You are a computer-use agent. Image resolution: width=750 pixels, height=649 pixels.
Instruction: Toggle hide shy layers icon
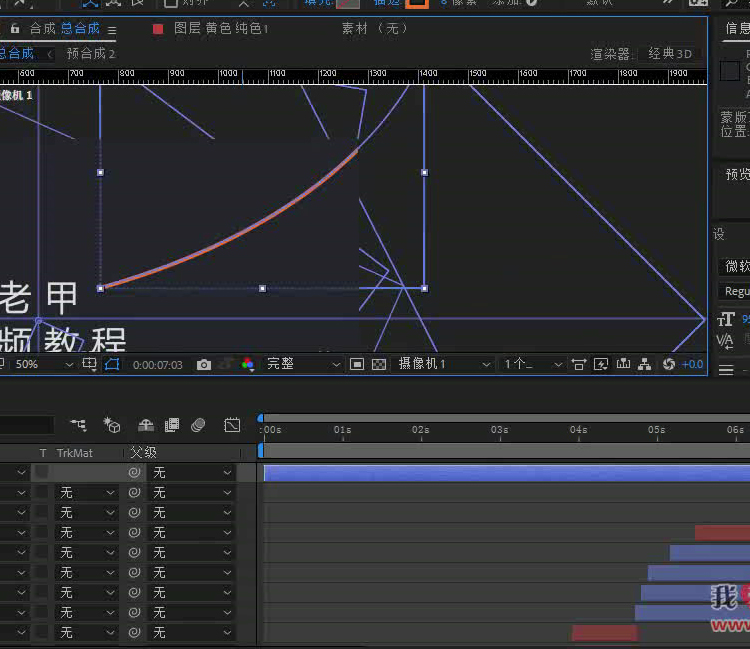coord(146,425)
